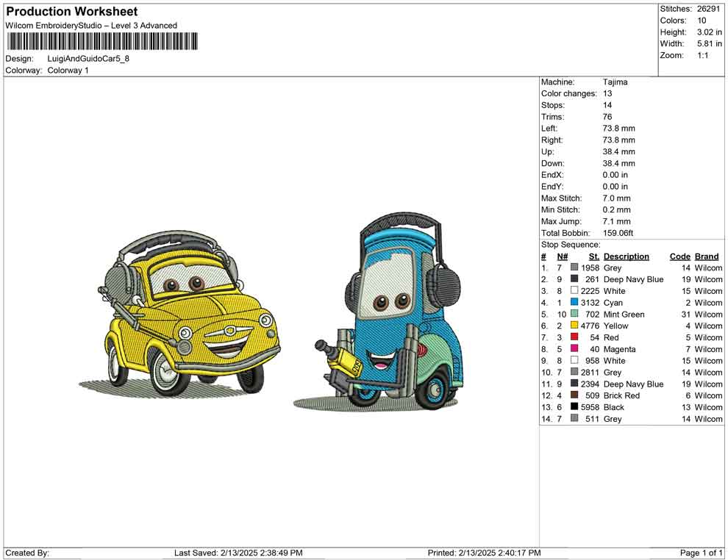Select the Magenta color swatch

click(x=574, y=348)
